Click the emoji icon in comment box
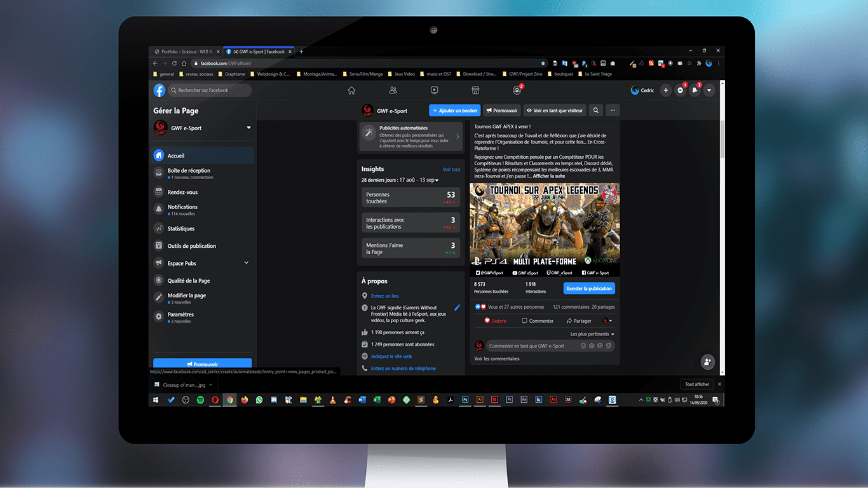Image resolution: width=868 pixels, height=488 pixels. (x=583, y=346)
